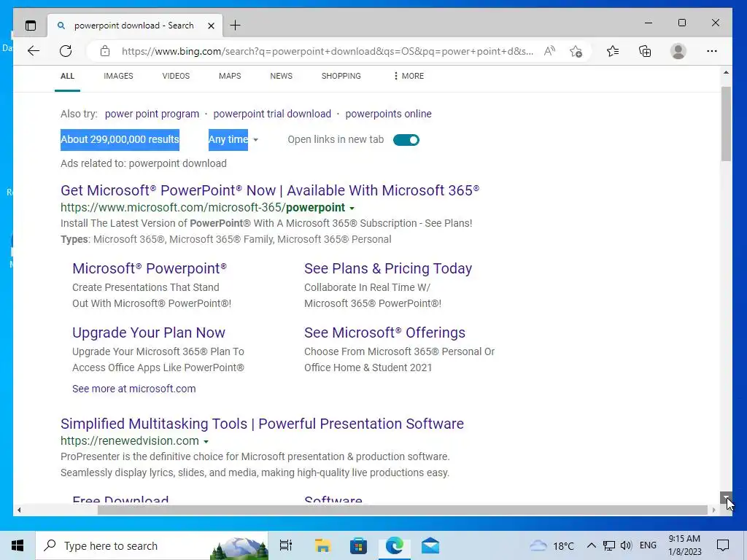Switch to the IMAGES tab

pyautogui.click(x=118, y=76)
